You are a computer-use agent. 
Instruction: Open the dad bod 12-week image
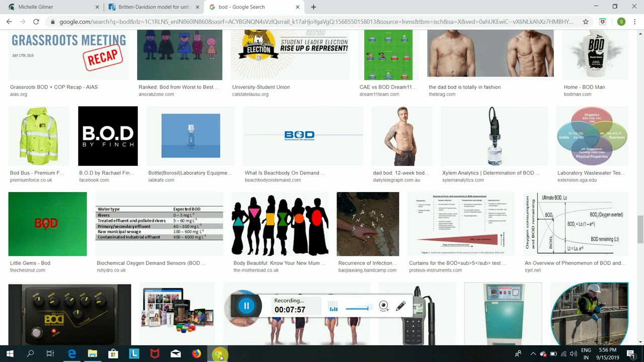pyautogui.click(x=401, y=136)
